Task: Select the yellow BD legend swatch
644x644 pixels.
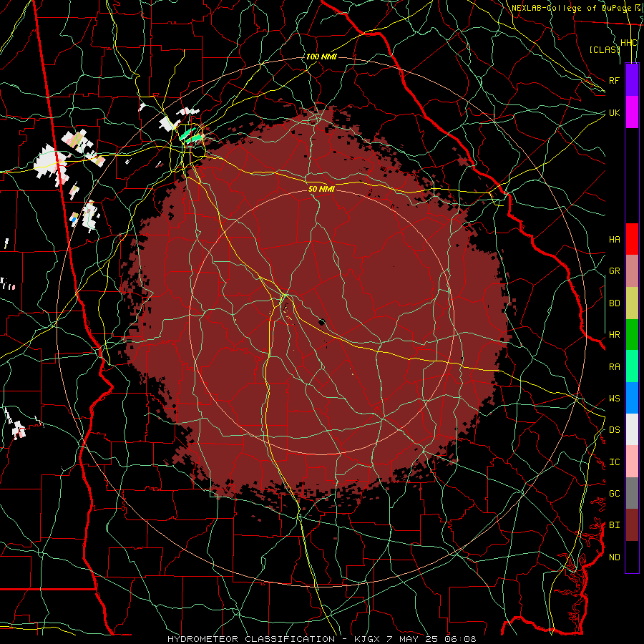Action: click(x=632, y=303)
